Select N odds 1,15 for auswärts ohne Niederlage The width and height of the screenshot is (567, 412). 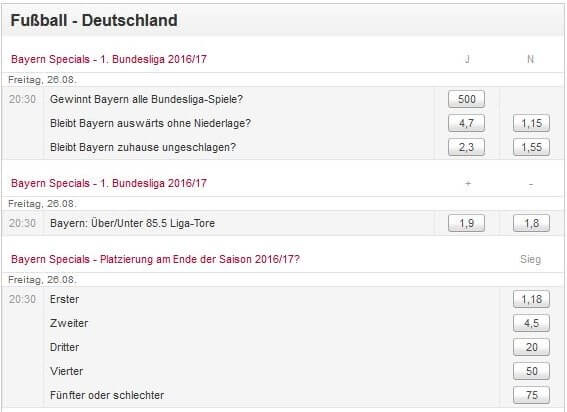pyautogui.click(x=531, y=123)
